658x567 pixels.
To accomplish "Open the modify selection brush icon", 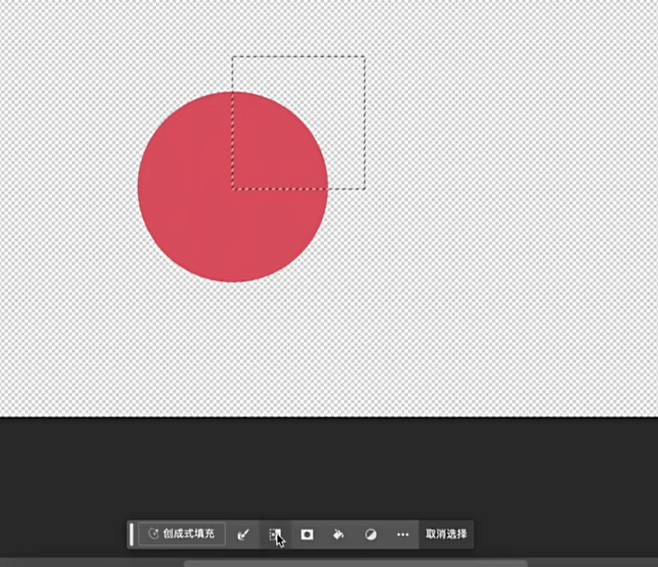I will [x=243, y=534].
